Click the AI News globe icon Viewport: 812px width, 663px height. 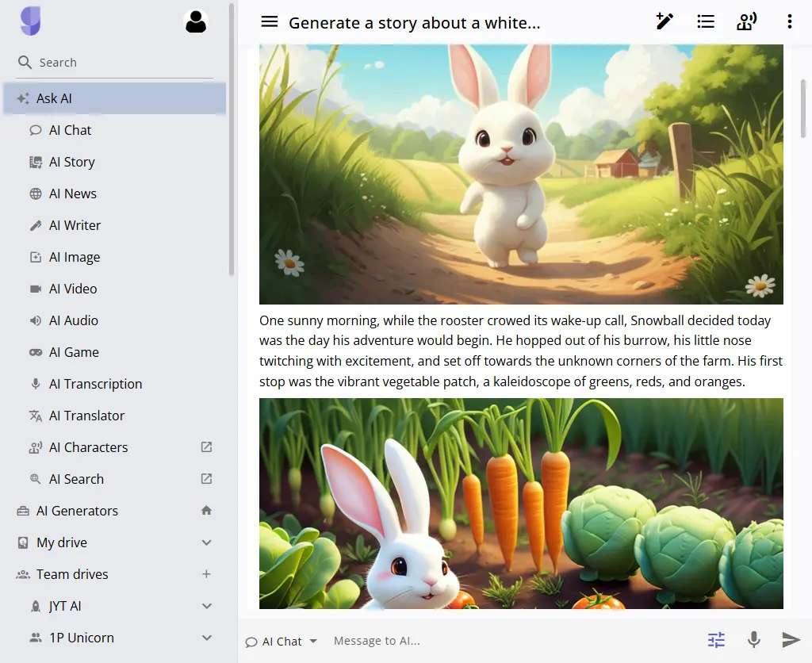(35, 194)
